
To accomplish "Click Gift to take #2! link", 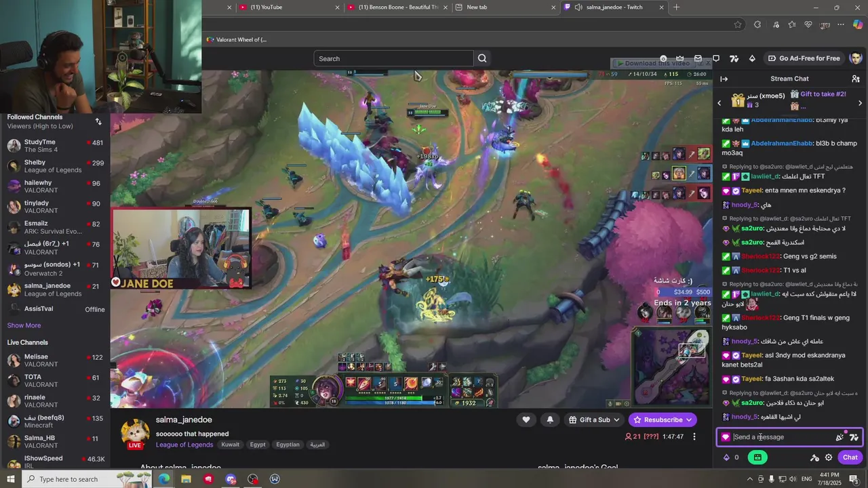I will pos(823,94).
